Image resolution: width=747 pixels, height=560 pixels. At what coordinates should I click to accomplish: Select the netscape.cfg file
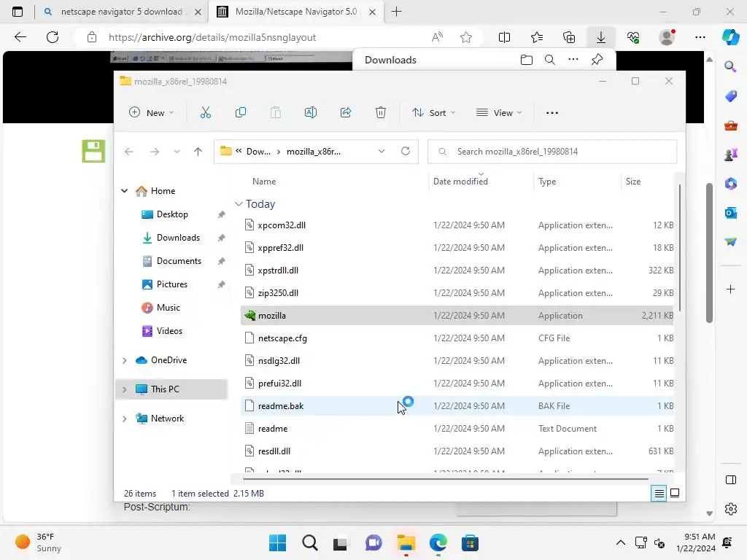pos(457,338)
